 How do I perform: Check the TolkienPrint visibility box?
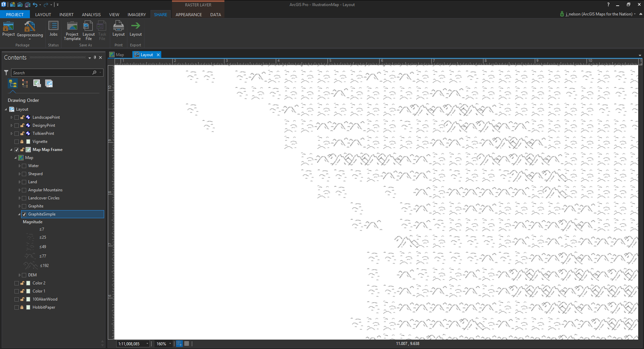click(x=16, y=133)
